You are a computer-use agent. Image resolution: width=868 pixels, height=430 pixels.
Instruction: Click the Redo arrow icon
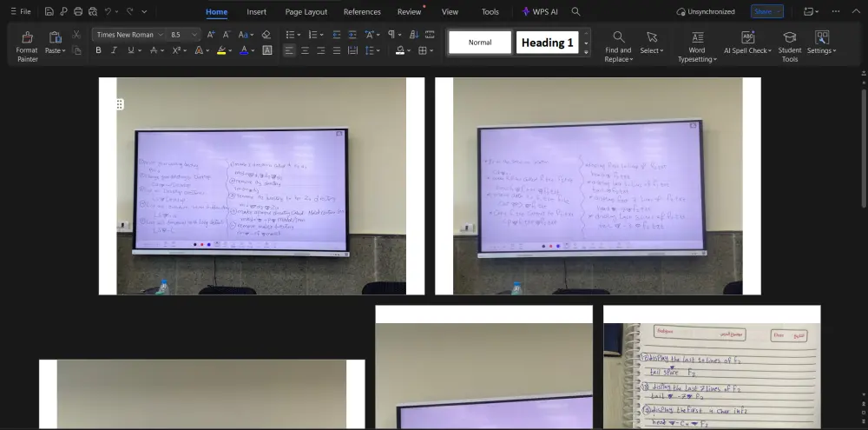(x=129, y=11)
